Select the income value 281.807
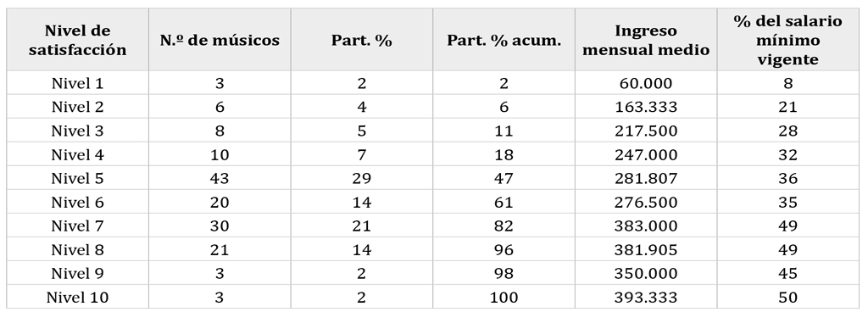This screenshot has width=868, height=312. tap(646, 178)
